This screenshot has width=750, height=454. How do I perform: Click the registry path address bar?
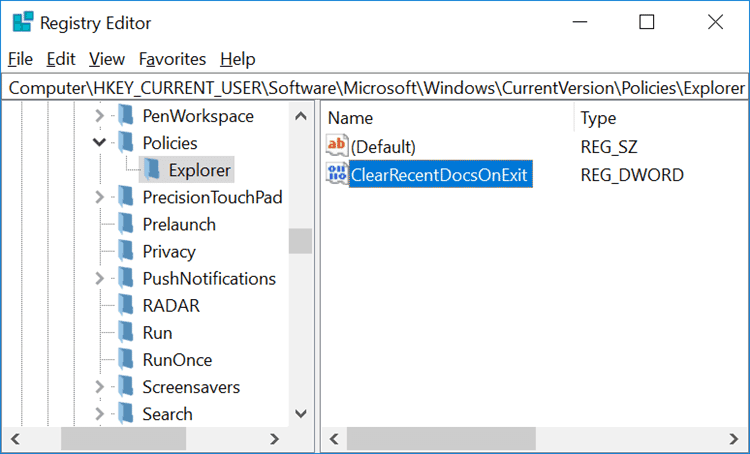pyautogui.click(x=375, y=88)
